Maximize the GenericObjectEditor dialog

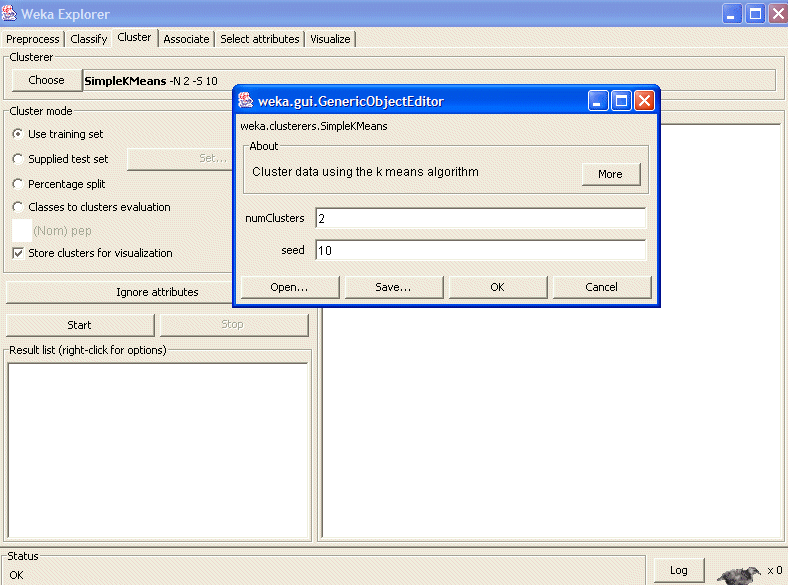(x=621, y=101)
